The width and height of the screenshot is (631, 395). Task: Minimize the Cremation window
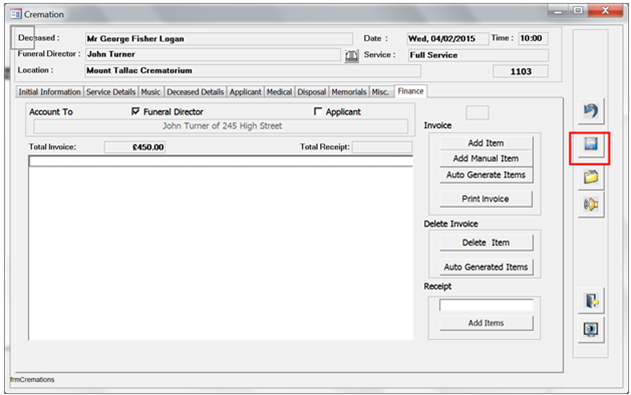558,11
